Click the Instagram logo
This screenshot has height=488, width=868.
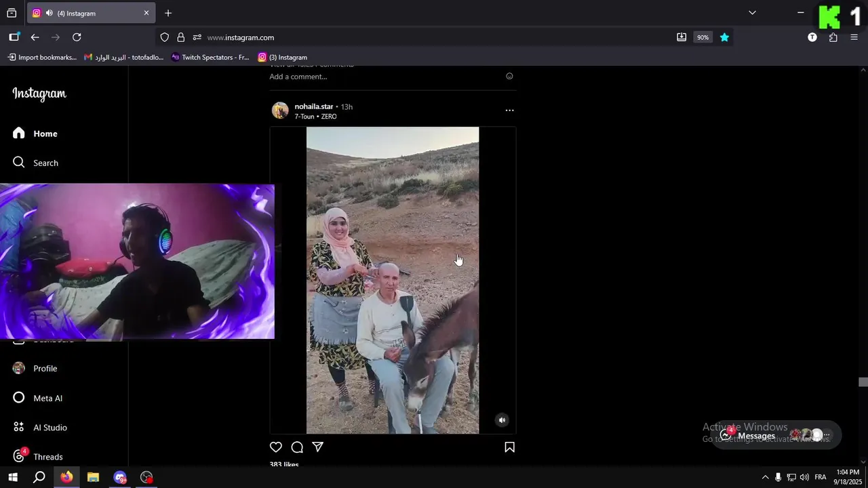(39, 94)
